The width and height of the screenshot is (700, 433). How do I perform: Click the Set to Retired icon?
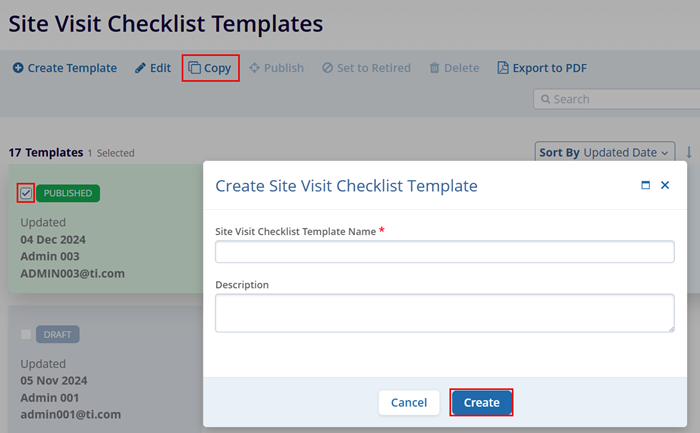click(328, 68)
